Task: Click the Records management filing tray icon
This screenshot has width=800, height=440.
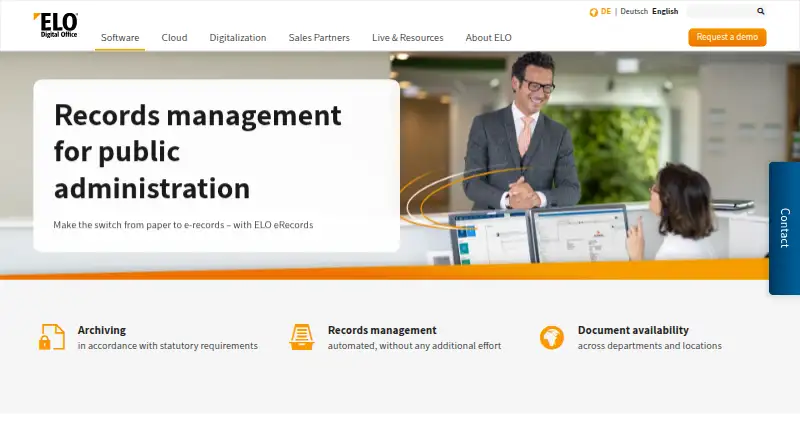Action: 302,337
